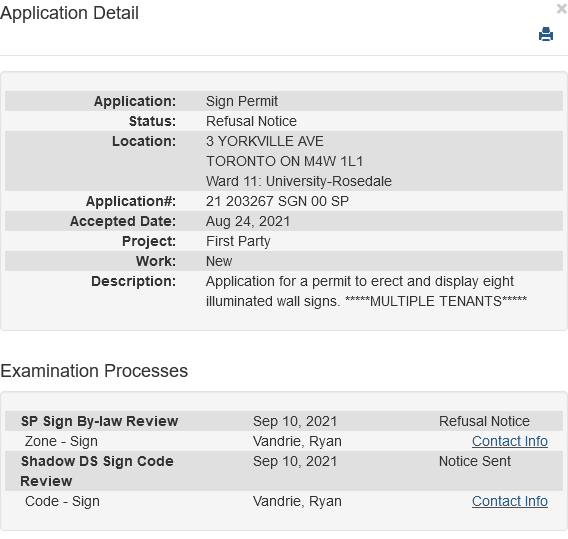Image resolution: width=568 pixels, height=539 pixels.
Task: Click the Examination Processes heading
Action: 94,371
